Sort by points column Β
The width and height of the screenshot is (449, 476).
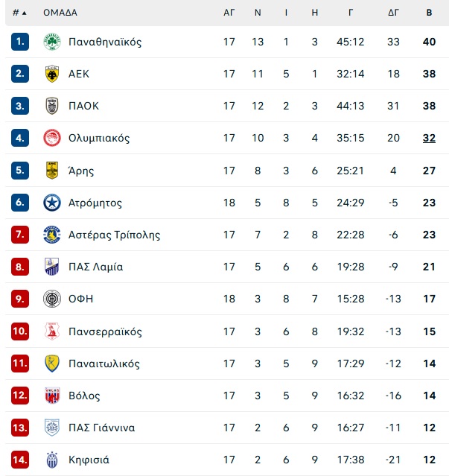(x=429, y=13)
